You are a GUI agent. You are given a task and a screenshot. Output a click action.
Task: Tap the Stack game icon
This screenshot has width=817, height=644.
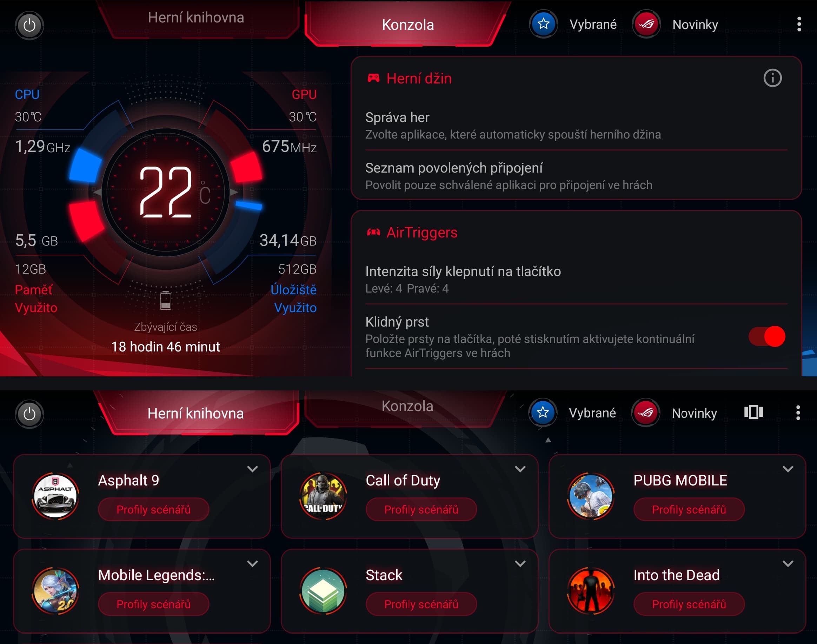coord(323,590)
